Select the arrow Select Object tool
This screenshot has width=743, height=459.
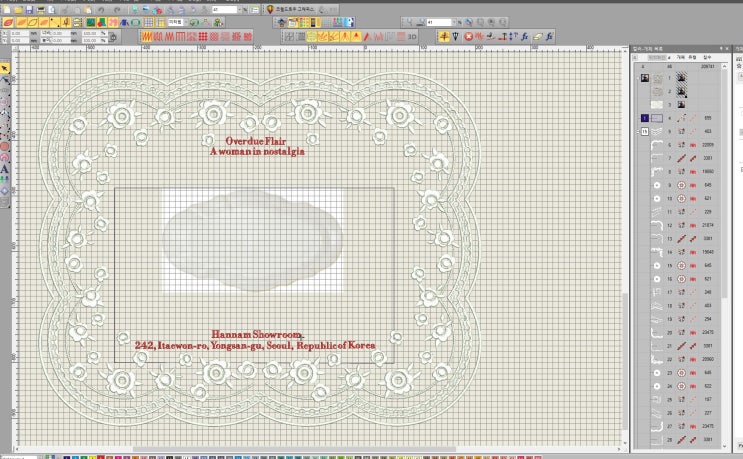(x=5, y=68)
